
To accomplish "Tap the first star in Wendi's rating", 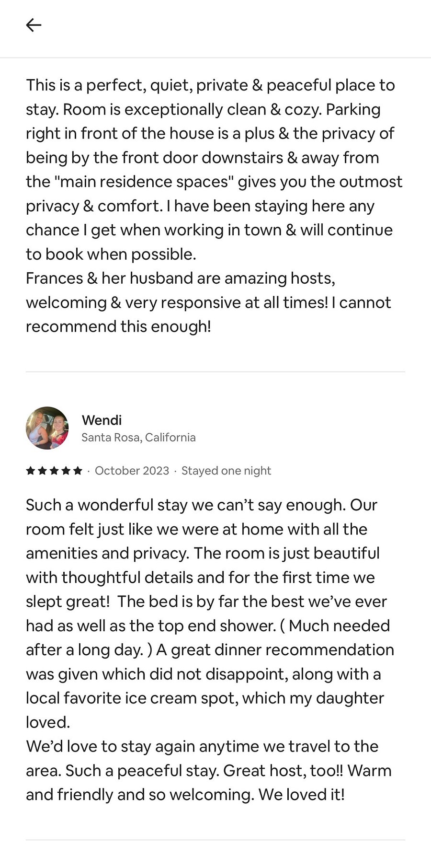I will coord(31,471).
